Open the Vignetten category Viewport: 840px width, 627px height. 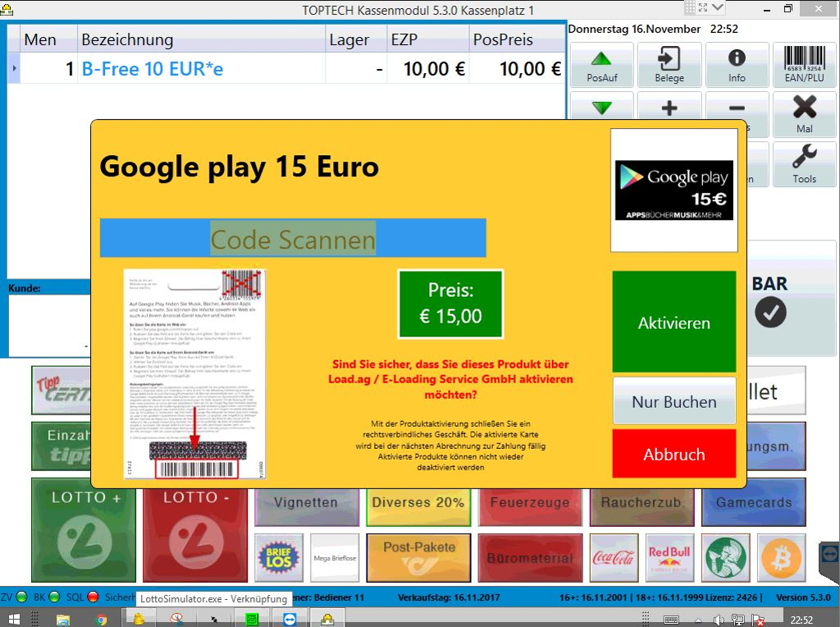click(x=307, y=507)
